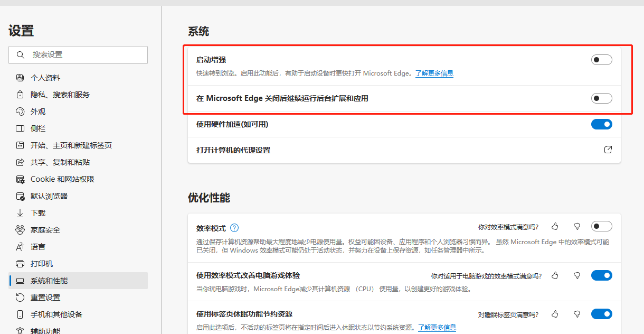Enable the 启动增强 toggle

602,60
